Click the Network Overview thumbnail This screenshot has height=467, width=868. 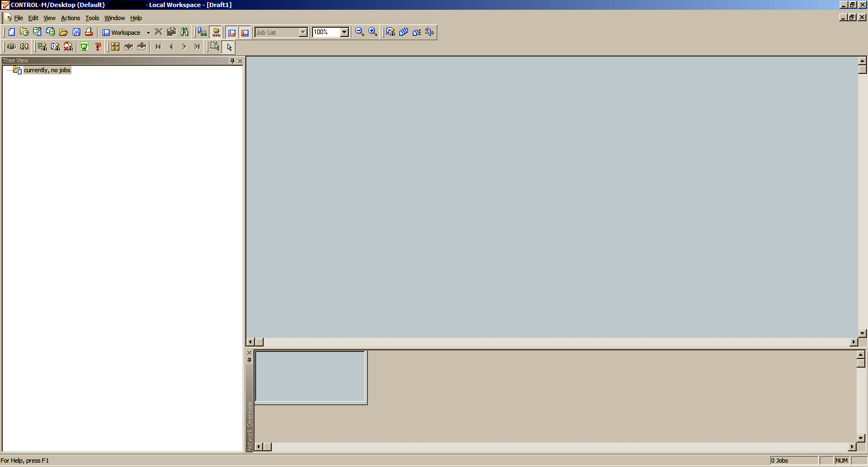coord(311,377)
